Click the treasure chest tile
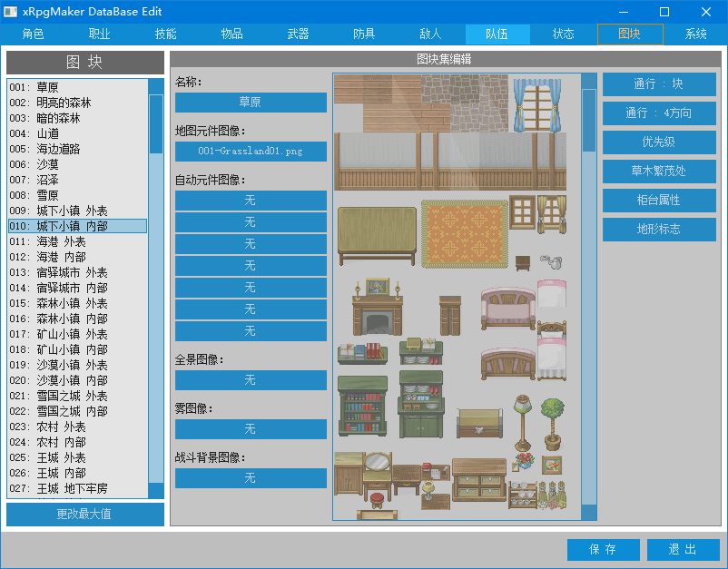Viewport: 728px width, 569px height. (x=479, y=423)
